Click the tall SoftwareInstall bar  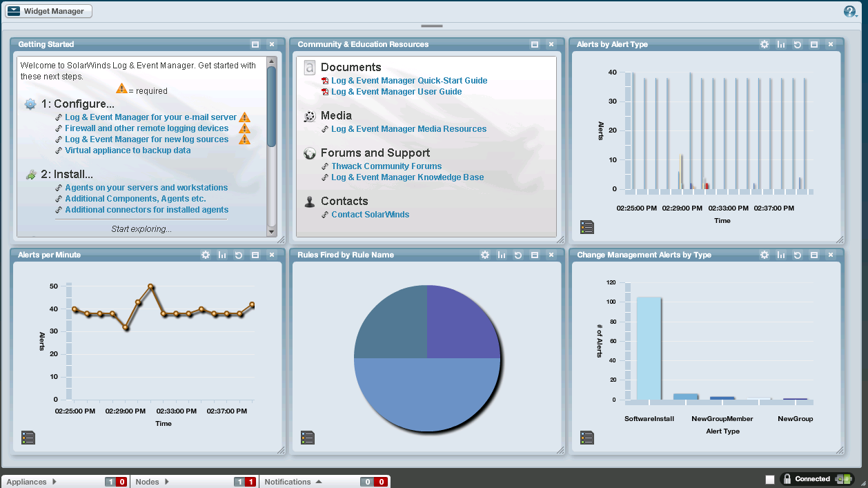[649, 349]
